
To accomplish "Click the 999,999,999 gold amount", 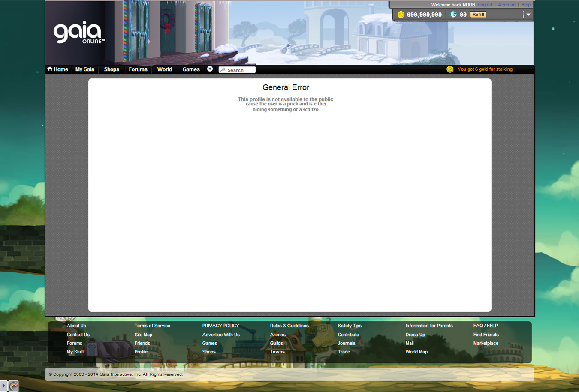I will coord(424,15).
